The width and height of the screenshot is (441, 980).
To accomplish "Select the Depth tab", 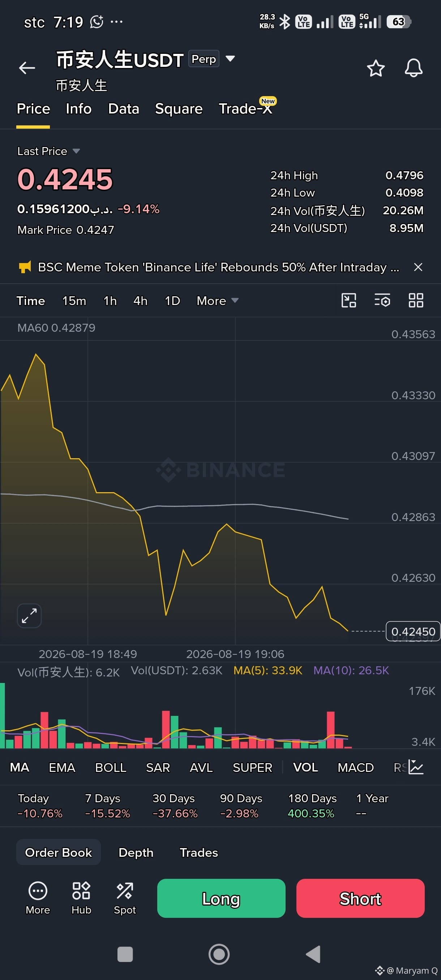I will click(136, 852).
